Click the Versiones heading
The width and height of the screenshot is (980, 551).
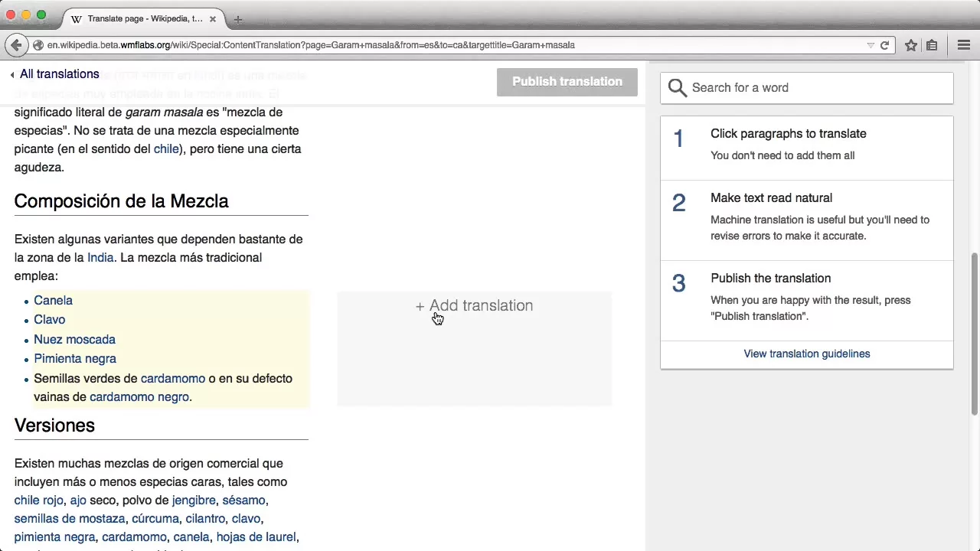pos(54,425)
